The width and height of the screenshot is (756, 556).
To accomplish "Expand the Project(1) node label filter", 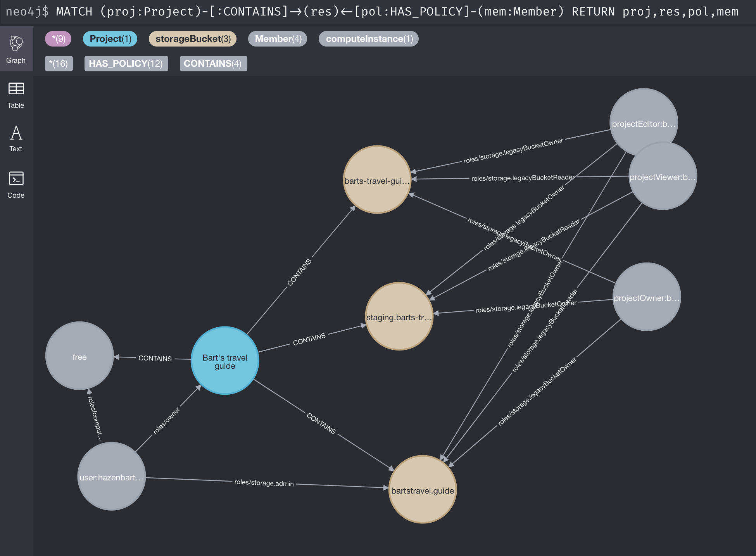I will click(x=112, y=39).
